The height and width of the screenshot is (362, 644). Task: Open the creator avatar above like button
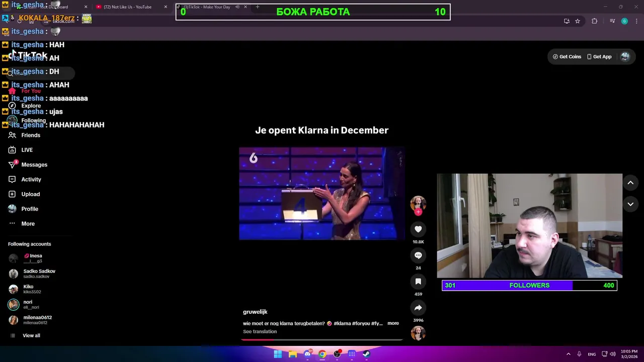point(418,203)
